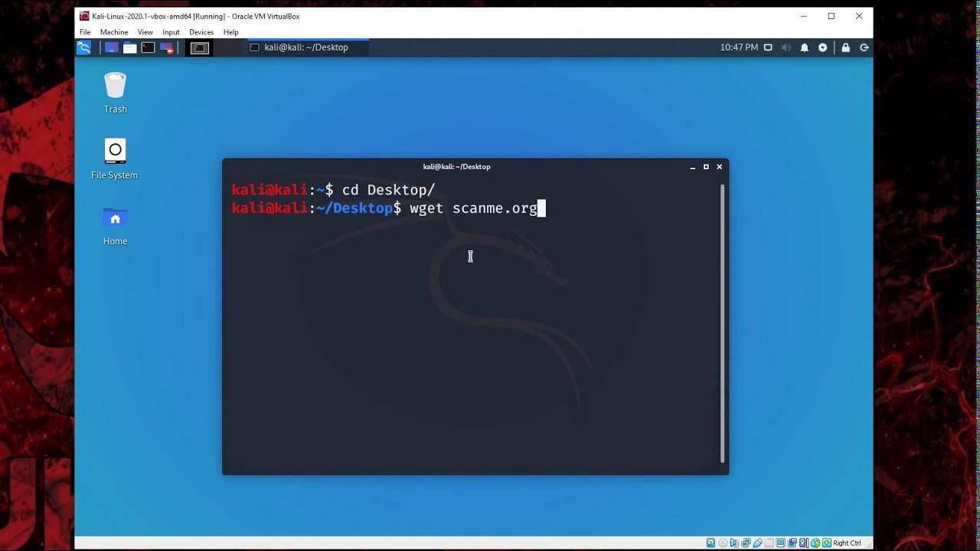Viewport: 980px width, 551px height.
Task: Click the screen recorder panel launcher
Action: pyautogui.click(x=166, y=47)
